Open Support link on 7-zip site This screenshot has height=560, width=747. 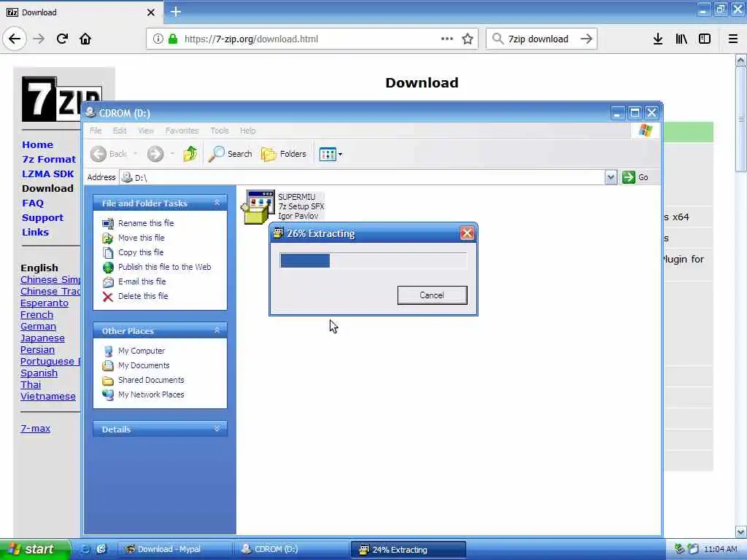pyautogui.click(x=42, y=217)
